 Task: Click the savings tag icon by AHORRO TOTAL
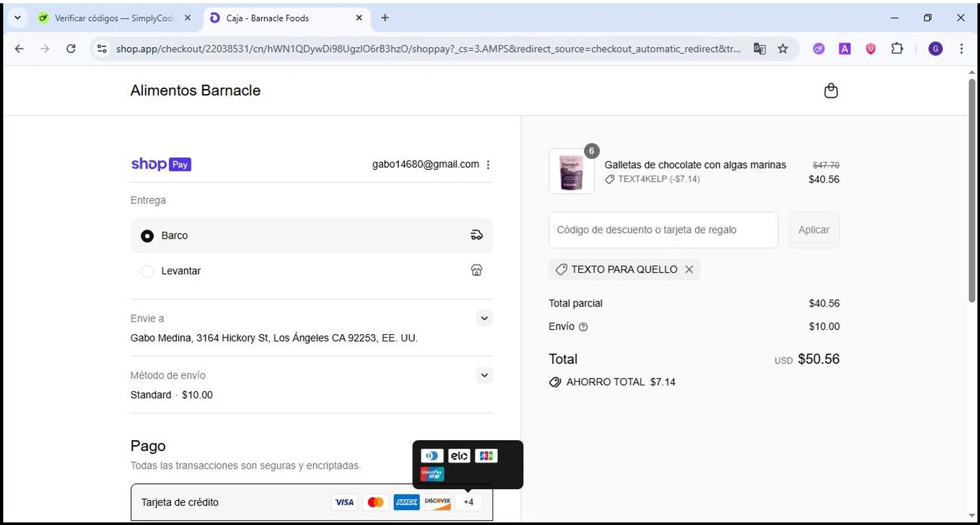(x=555, y=382)
